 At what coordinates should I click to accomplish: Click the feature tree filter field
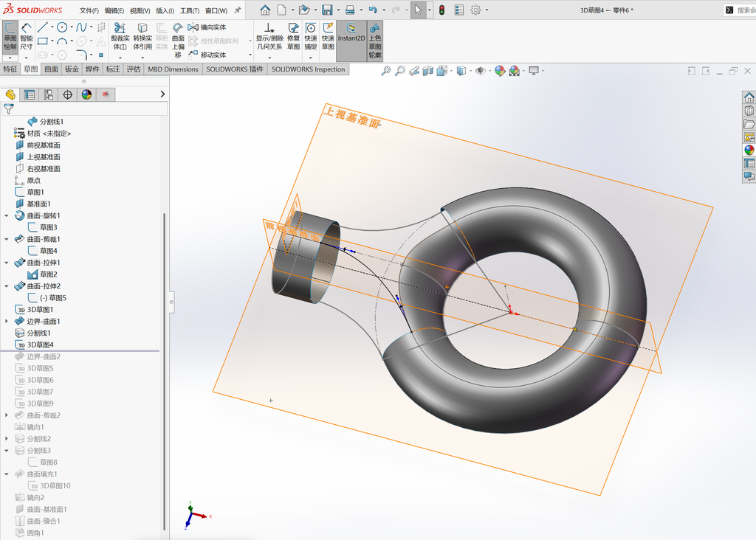(86, 109)
